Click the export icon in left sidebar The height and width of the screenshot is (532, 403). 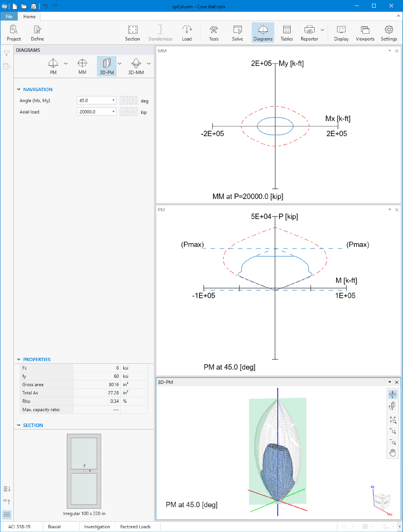click(x=7, y=66)
